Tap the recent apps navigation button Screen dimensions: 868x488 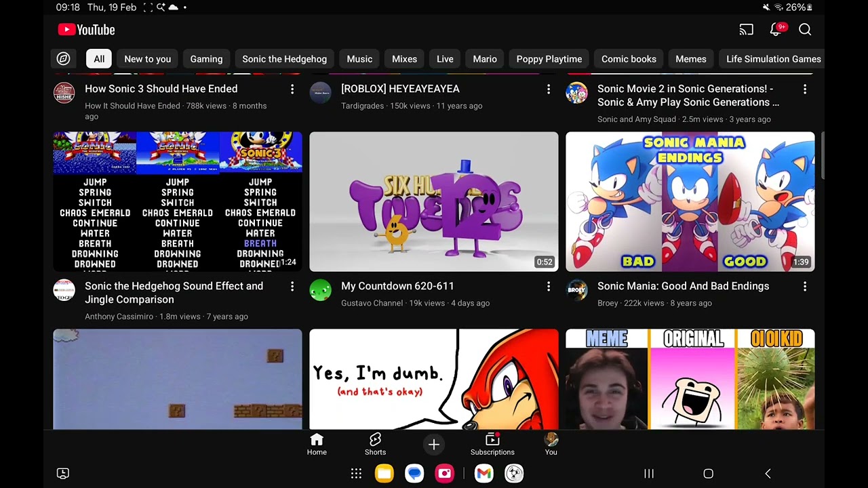(649, 474)
